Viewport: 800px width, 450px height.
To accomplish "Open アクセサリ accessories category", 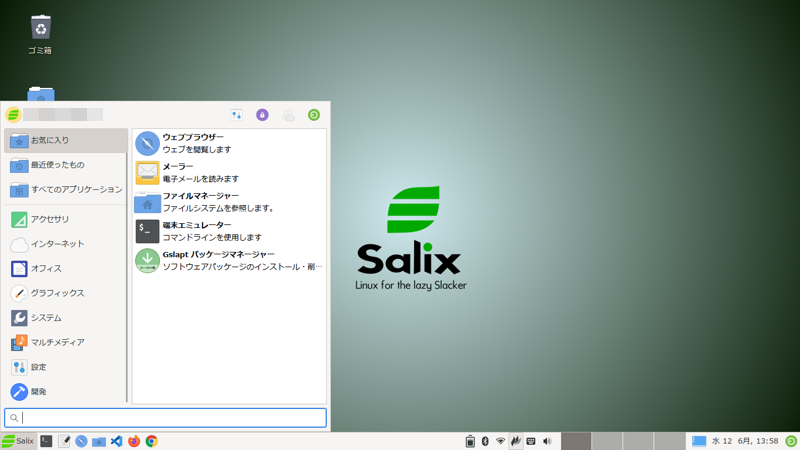I will pos(66,219).
